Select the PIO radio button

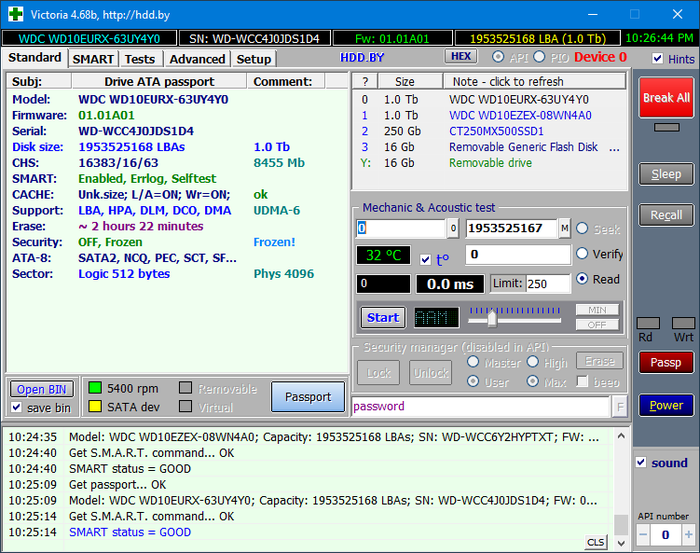(539, 57)
